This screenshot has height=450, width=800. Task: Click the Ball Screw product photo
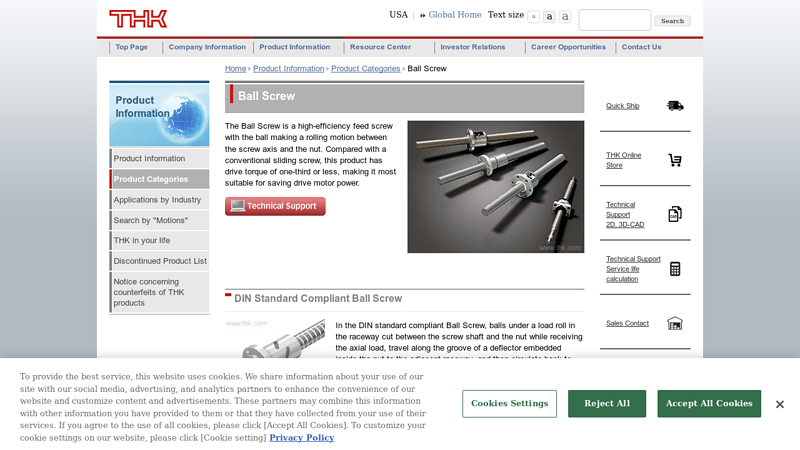(496, 187)
